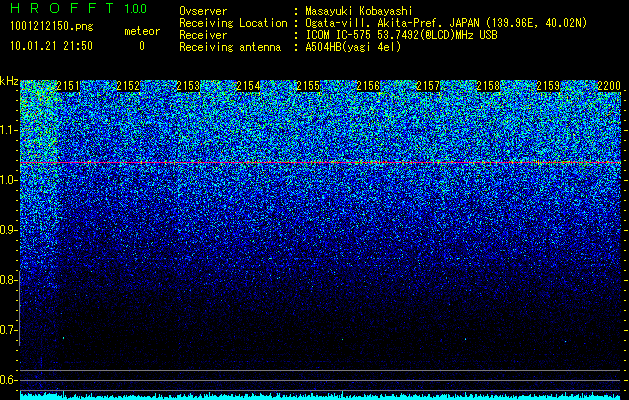This screenshot has width=629, height=400.
Task: Click the 2151 time marker
Action: 68,86
